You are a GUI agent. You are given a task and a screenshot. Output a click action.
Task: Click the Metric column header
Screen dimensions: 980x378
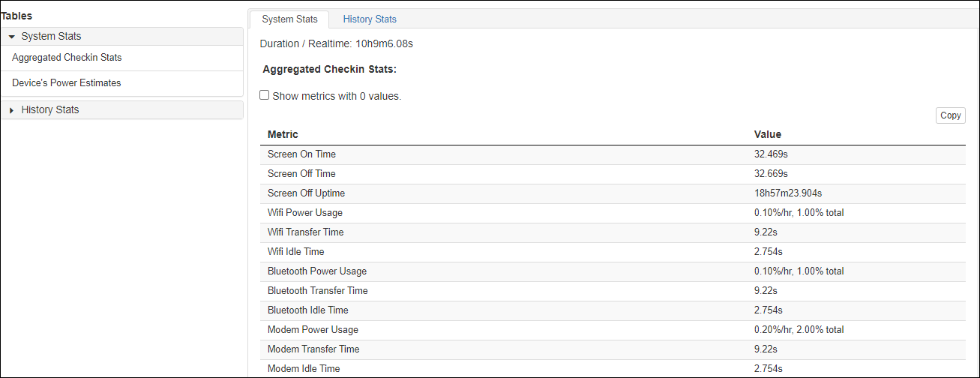click(x=283, y=135)
